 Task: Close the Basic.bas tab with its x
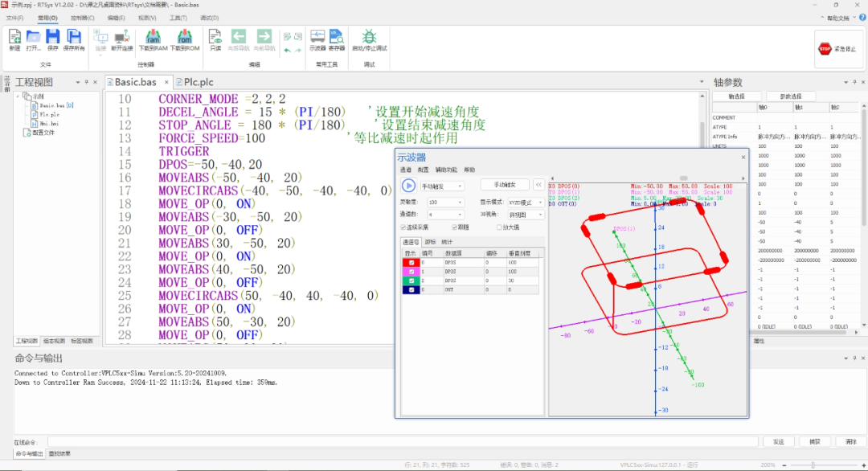click(166, 82)
